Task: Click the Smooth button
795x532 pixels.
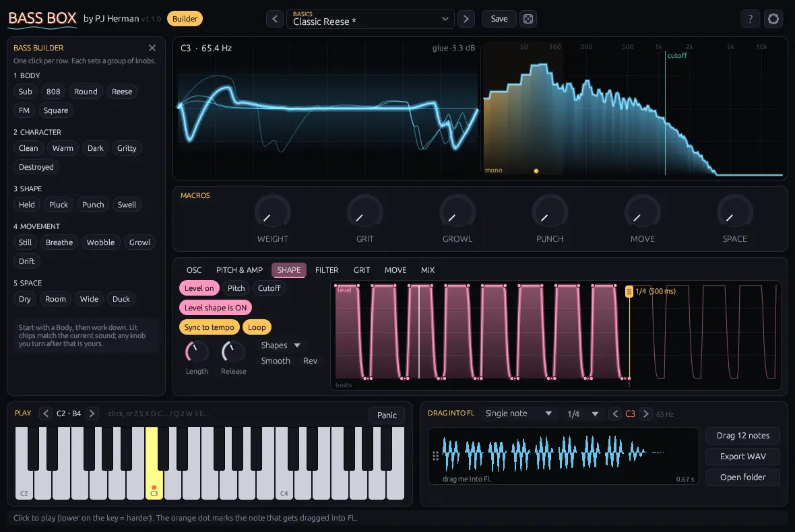Action: coord(276,361)
